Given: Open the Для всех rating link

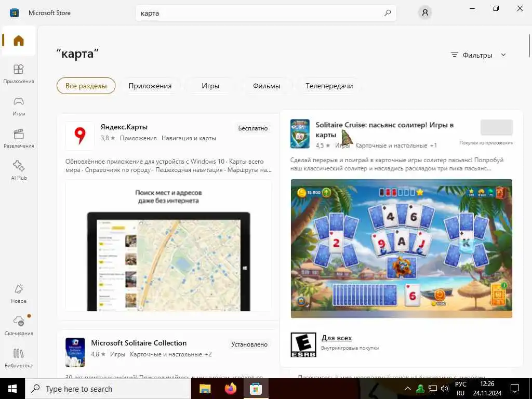Looking at the screenshot, I should click(337, 338).
